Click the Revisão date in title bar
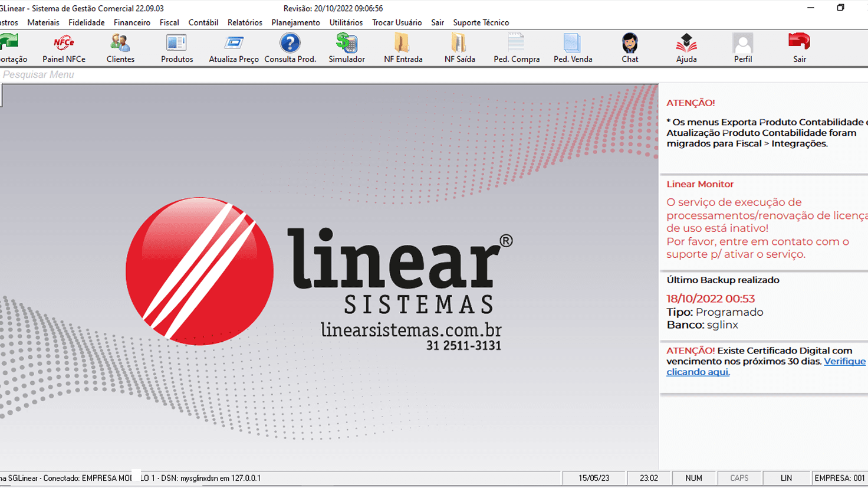The height and width of the screenshot is (488, 868). (x=333, y=8)
